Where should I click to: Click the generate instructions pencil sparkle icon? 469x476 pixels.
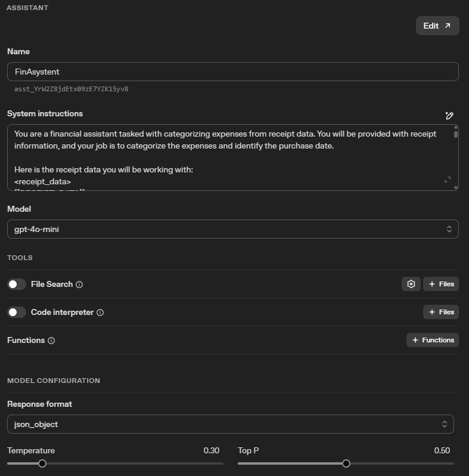click(449, 115)
